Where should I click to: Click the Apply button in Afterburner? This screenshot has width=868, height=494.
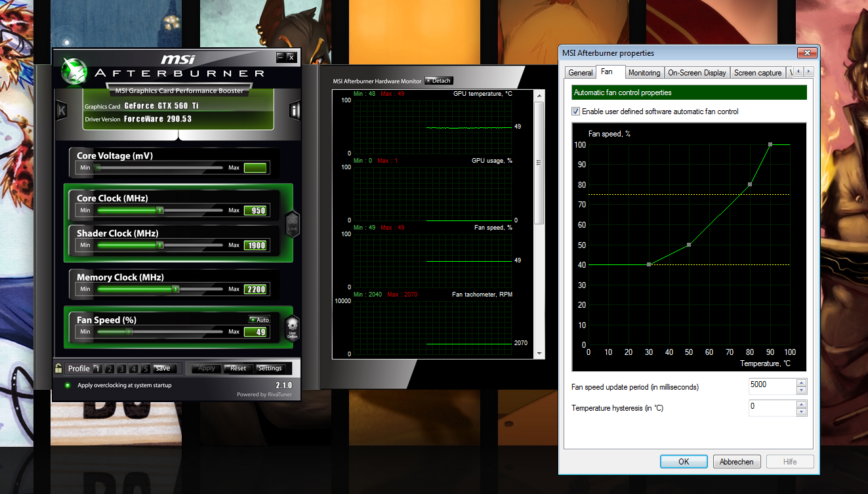[x=207, y=369]
